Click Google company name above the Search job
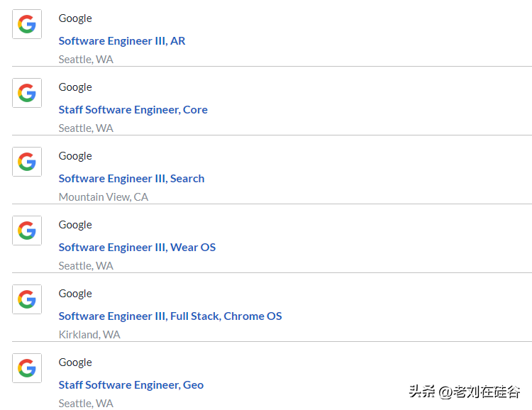 (75, 156)
